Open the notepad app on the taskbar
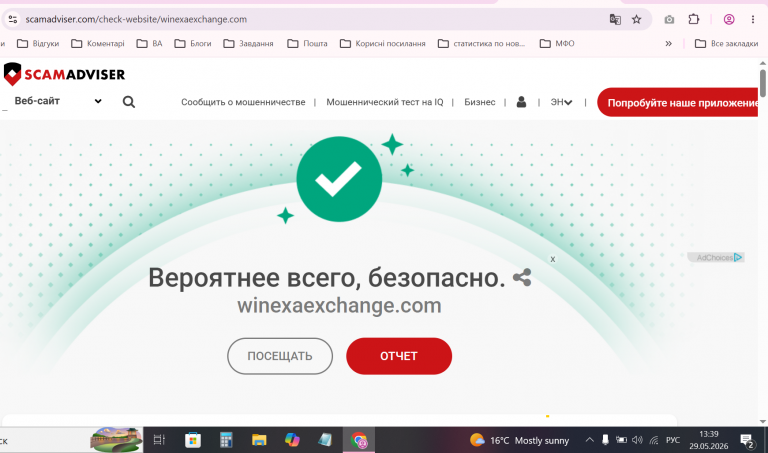The width and height of the screenshot is (768, 453). click(x=325, y=440)
